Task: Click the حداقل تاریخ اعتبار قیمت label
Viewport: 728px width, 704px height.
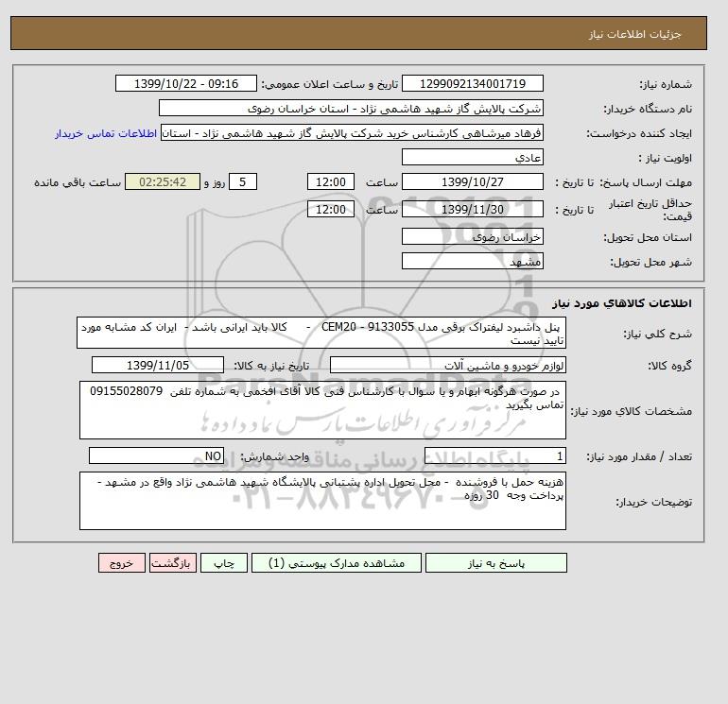Action: click(x=650, y=210)
